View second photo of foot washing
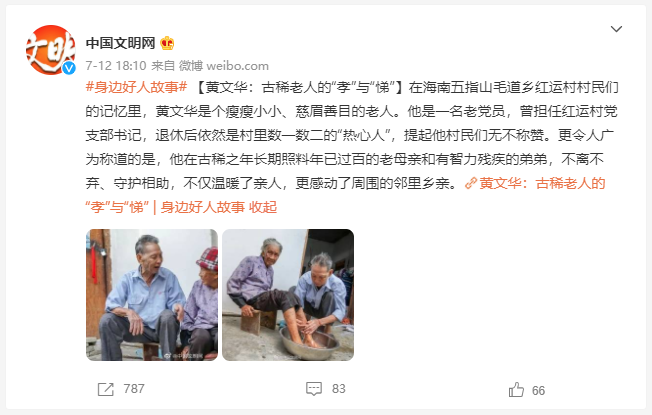Image resolution: width=652 pixels, height=415 pixels. (x=288, y=295)
